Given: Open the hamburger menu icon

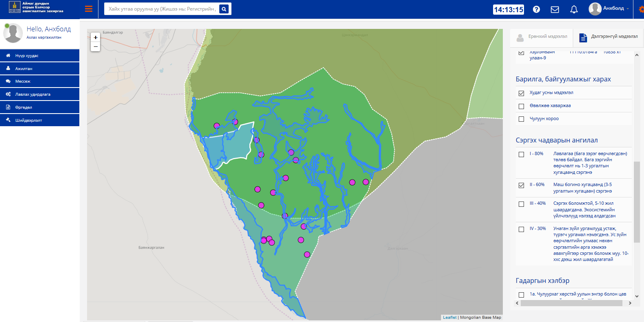Looking at the screenshot, I should (x=89, y=9).
